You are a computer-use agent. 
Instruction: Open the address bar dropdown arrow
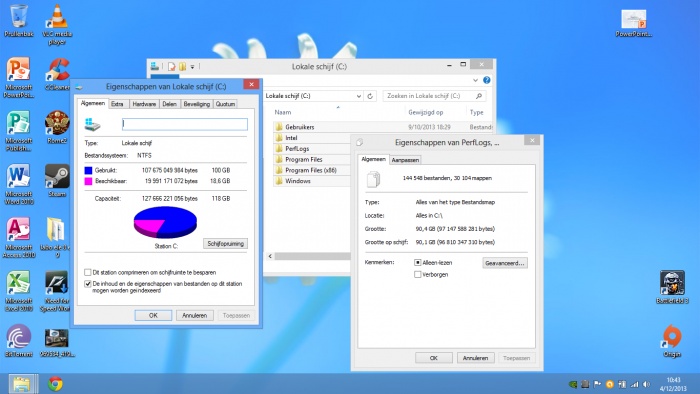click(358, 96)
